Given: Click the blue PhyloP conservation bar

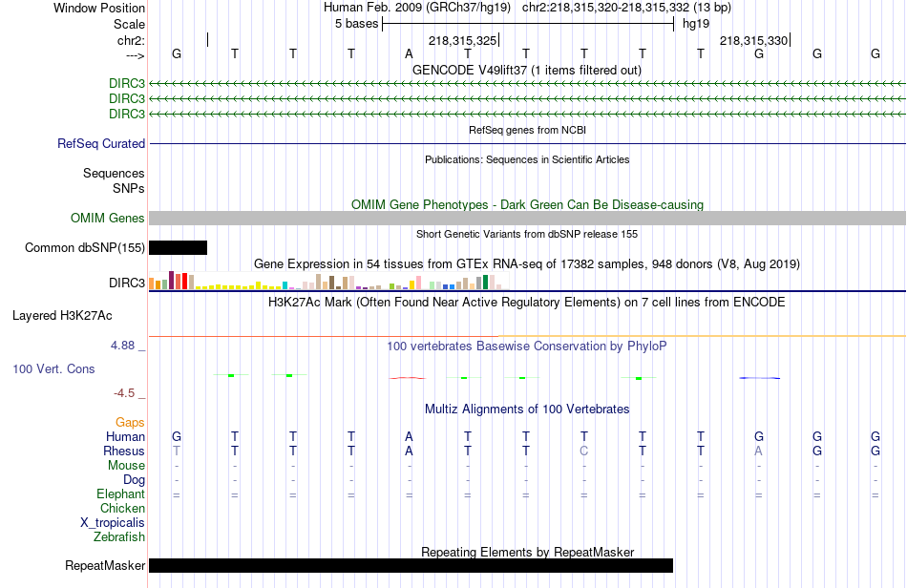Looking at the screenshot, I should [760, 378].
